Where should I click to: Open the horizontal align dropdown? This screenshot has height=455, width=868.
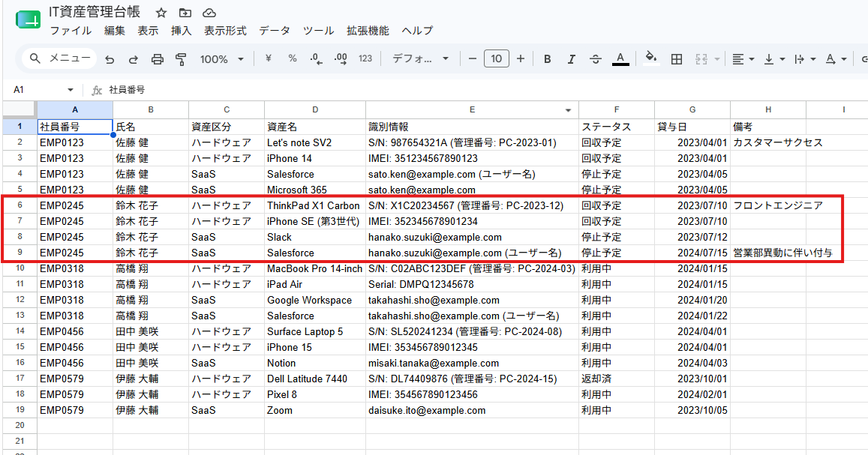tap(743, 58)
